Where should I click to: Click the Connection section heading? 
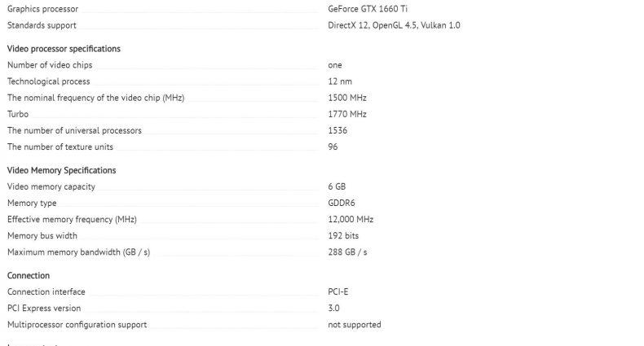[x=29, y=275]
